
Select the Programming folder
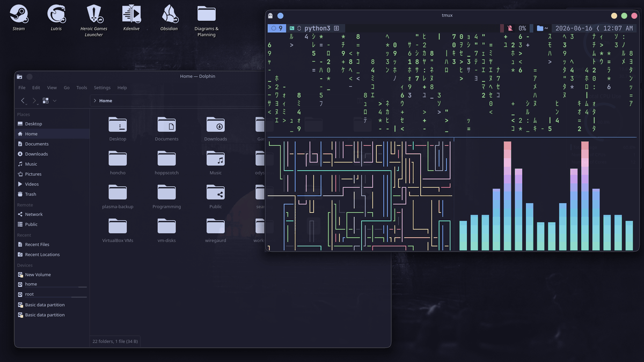point(166,197)
